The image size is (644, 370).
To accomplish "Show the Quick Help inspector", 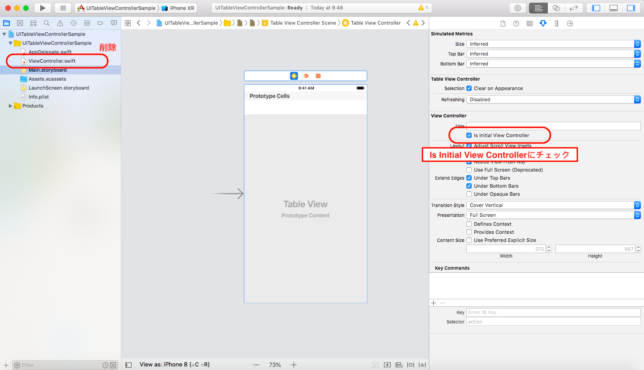I will click(516, 23).
